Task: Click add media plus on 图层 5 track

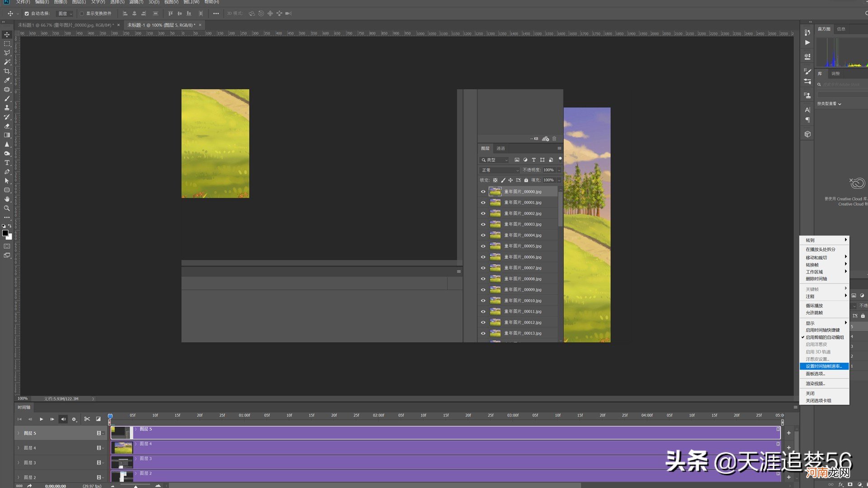Action: pos(788,433)
